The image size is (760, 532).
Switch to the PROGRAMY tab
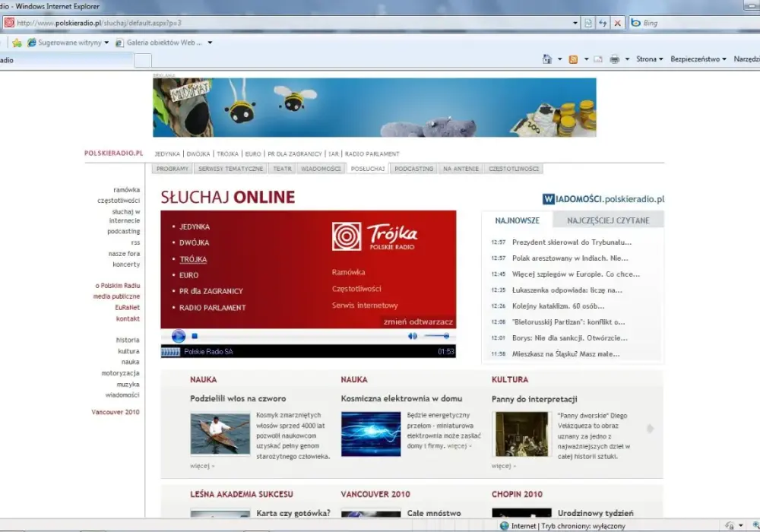coord(172,169)
